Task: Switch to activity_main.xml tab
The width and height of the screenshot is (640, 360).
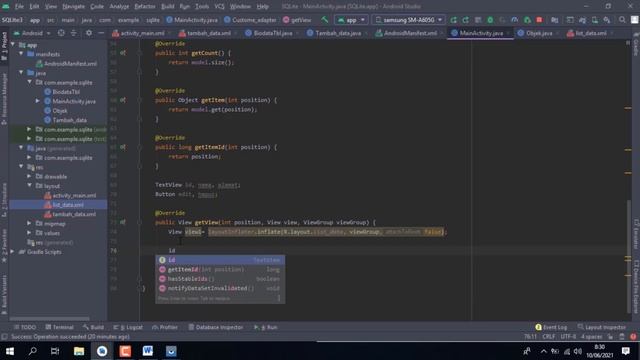Action: 139,33
